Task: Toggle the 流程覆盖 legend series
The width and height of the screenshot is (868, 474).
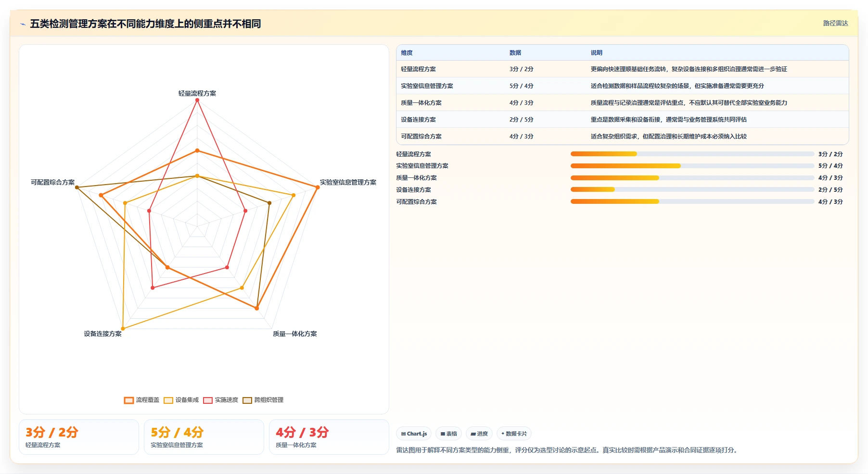Action: click(141, 400)
